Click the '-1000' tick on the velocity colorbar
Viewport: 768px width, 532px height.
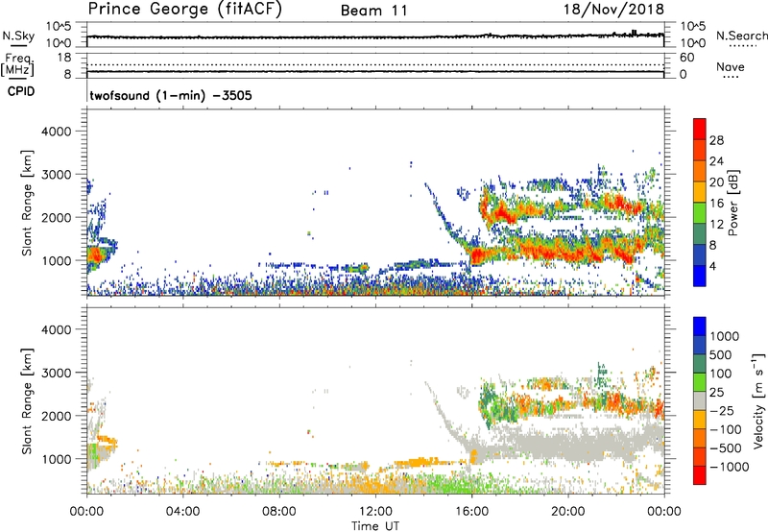(730, 467)
